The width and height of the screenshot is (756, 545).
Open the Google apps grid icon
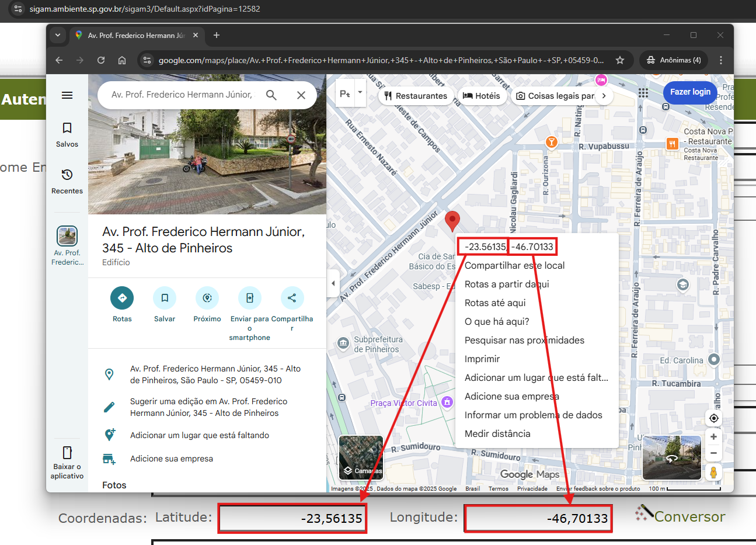(643, 93)
